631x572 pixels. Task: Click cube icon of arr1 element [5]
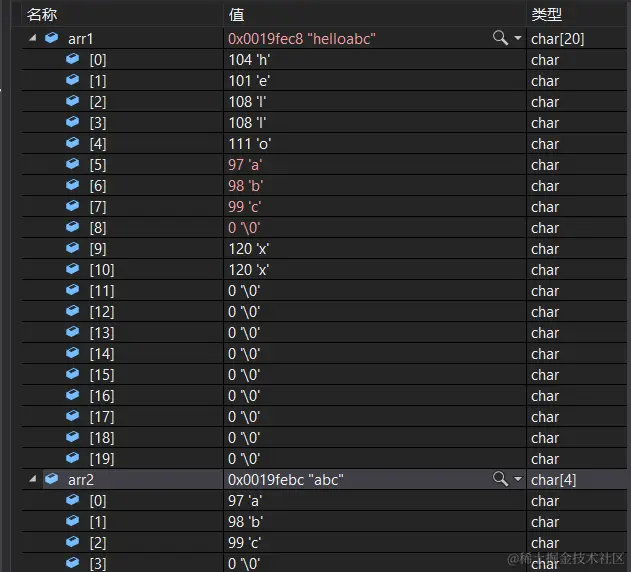pos(72,164)
